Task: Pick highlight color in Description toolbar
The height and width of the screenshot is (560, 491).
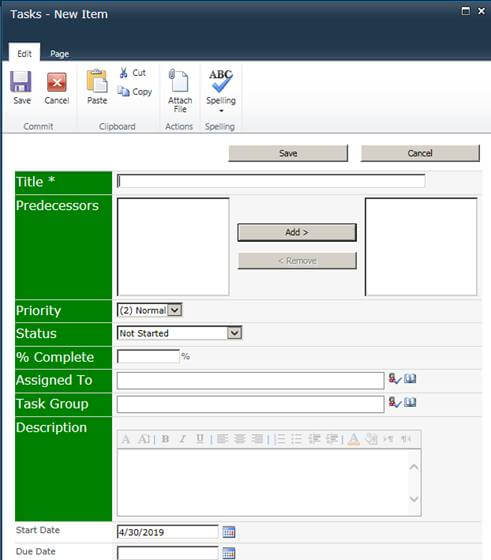Action: point(371,439)
